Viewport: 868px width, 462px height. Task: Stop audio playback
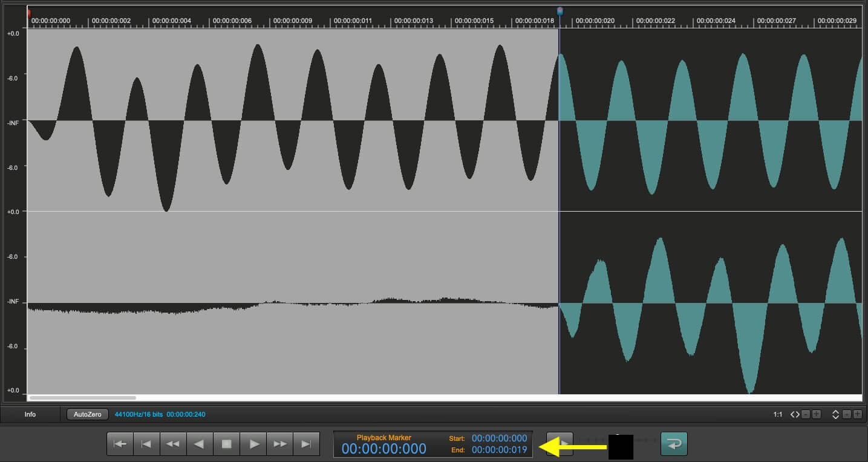(227, 444)
